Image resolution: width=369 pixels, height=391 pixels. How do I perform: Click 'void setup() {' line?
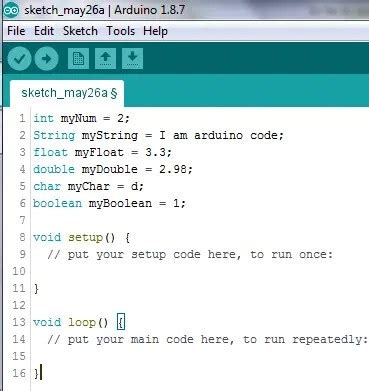[x=82, y=238]
